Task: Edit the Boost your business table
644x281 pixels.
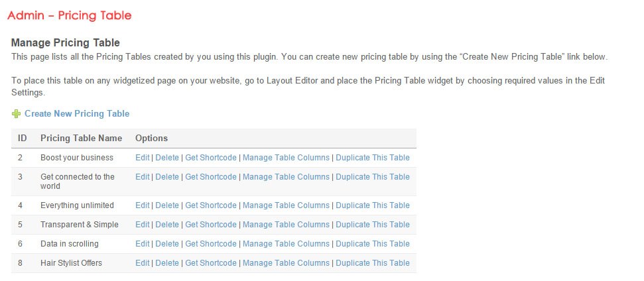Action: pyautogui.click(x=143, y=158)
